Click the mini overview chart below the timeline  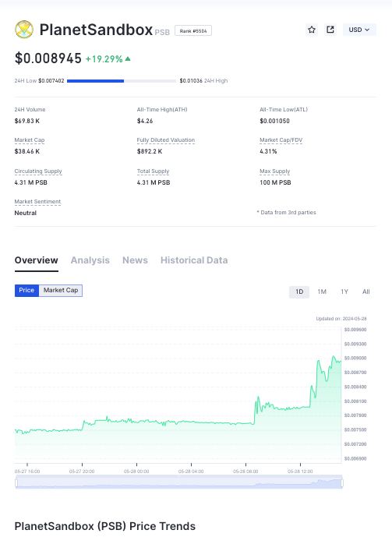pos(178,482)
